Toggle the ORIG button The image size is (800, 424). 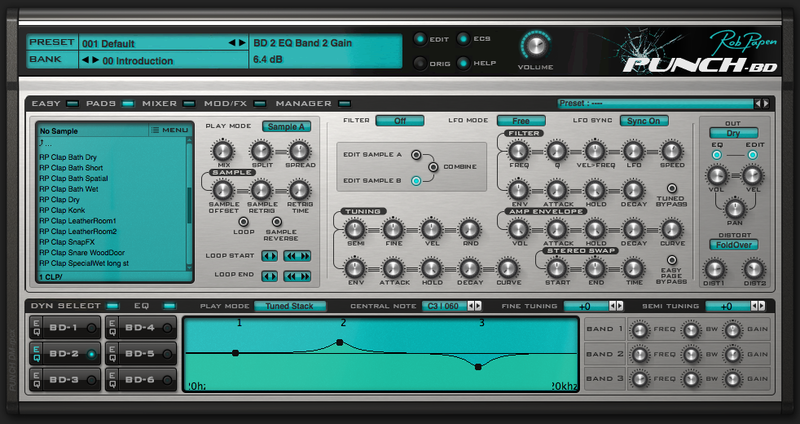coord(420,63)
